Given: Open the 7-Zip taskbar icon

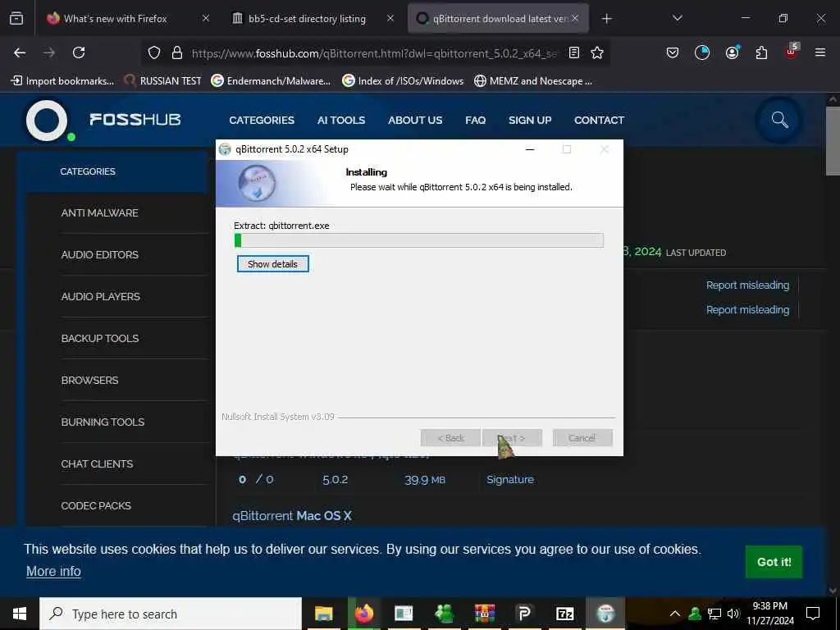Looking at the screenshot, I should coord(564,614).
